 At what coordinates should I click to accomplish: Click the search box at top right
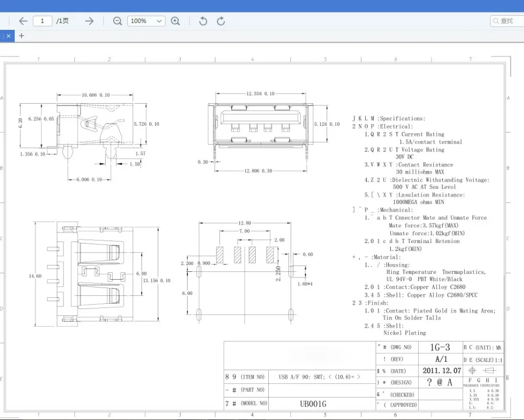(x=507, y=21)
